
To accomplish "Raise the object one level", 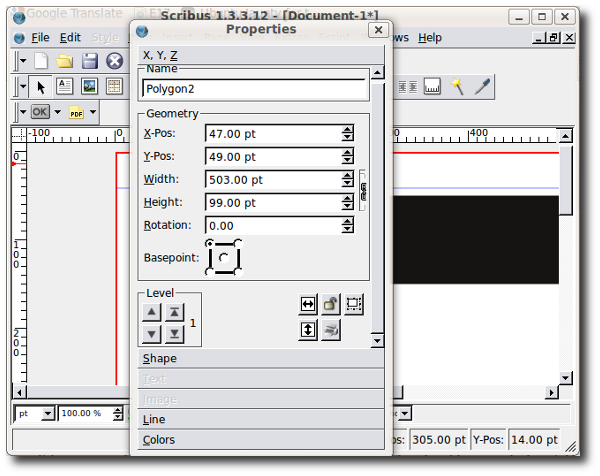I will tap(152, 312).
